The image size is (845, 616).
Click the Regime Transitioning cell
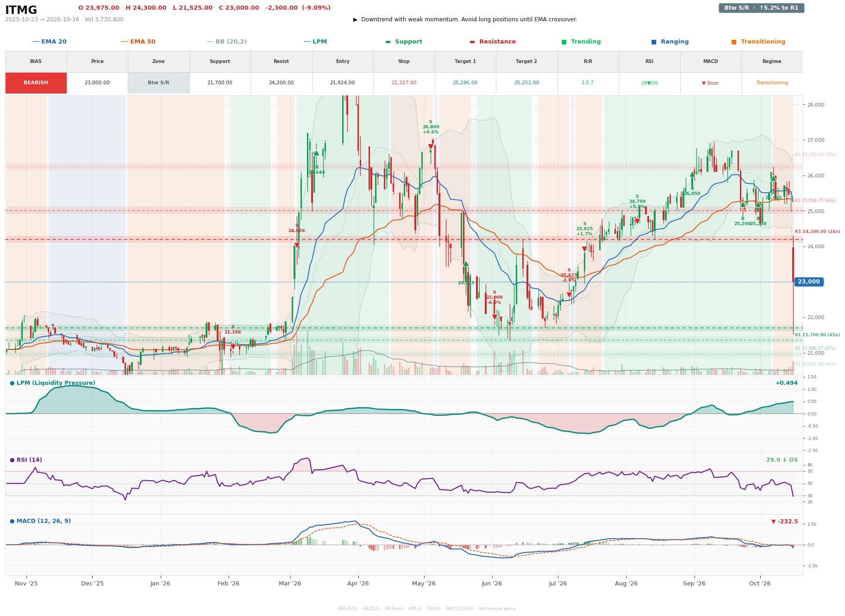point(772,83)
